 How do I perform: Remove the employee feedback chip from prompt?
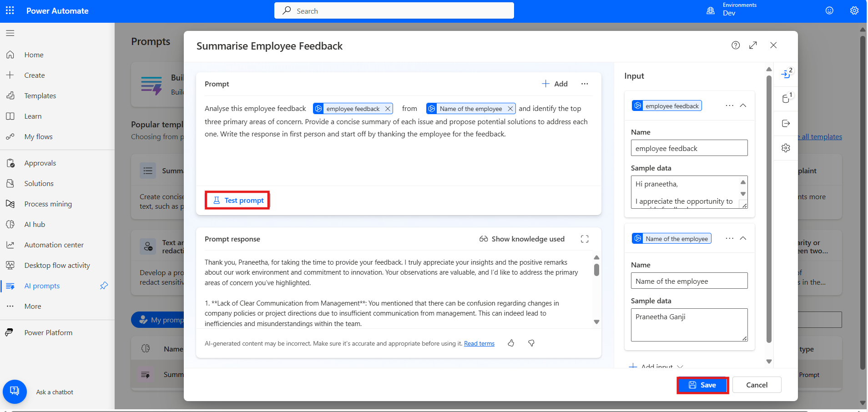(x=388, y=109)
